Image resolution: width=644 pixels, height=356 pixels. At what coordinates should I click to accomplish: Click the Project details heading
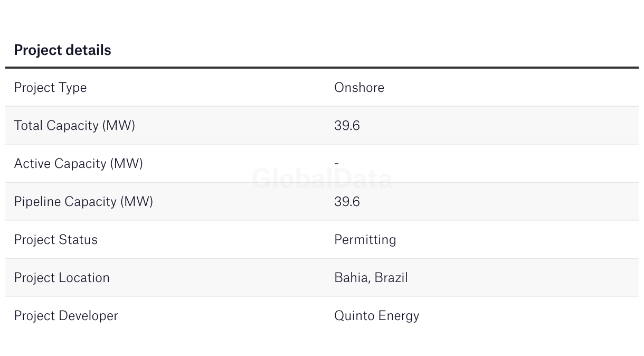coord(62,50)
